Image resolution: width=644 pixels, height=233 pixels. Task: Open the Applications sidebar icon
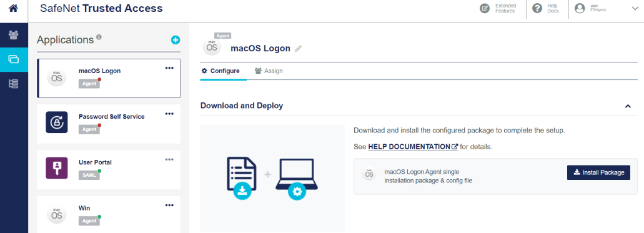14,59
